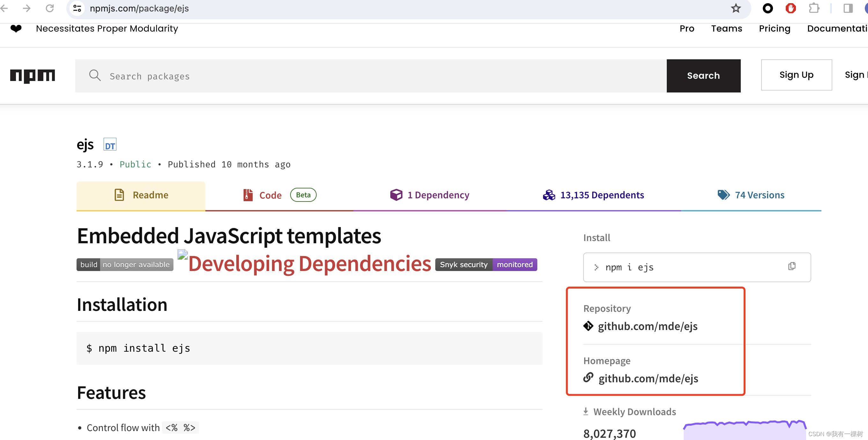
Task: Click the heart icon at top left
Action: (x=16, y=28)
